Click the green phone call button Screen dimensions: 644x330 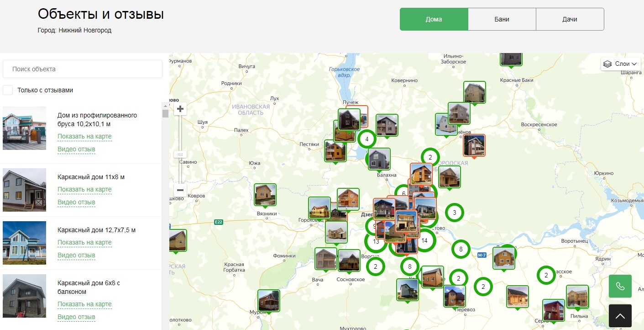[620, 286]
